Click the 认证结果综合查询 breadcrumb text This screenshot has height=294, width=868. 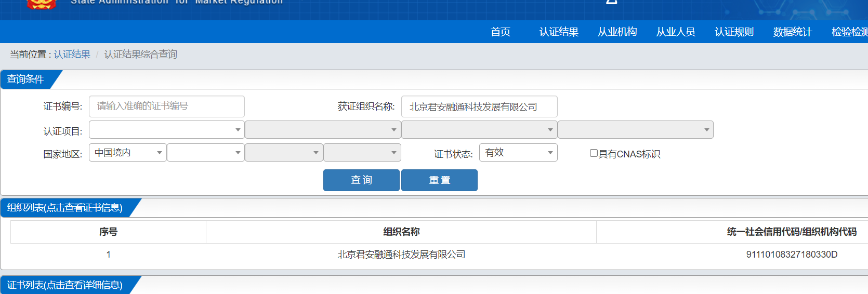[140, 55]
